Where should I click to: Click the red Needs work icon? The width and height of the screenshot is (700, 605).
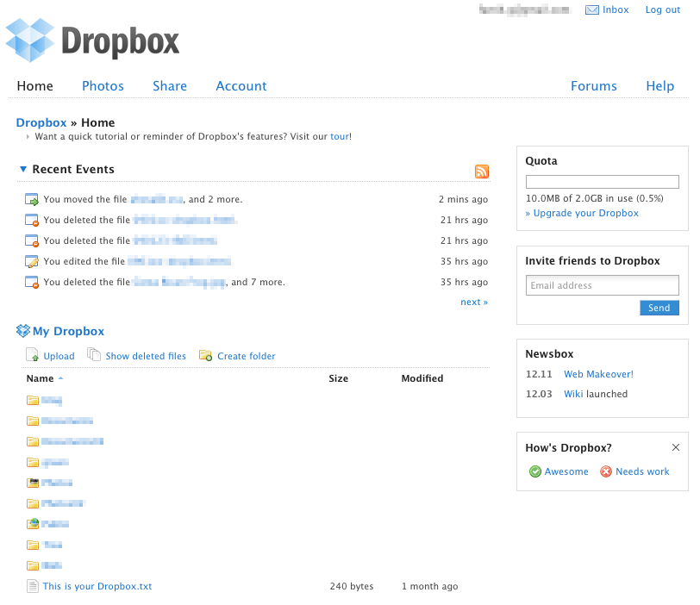click(606, 471)
